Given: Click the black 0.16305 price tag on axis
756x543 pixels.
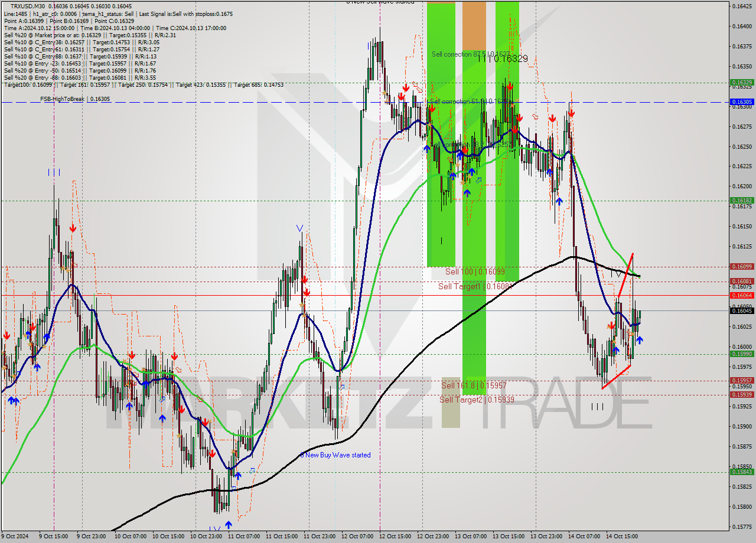Looking at the screenshot, I should coord(742,102).
